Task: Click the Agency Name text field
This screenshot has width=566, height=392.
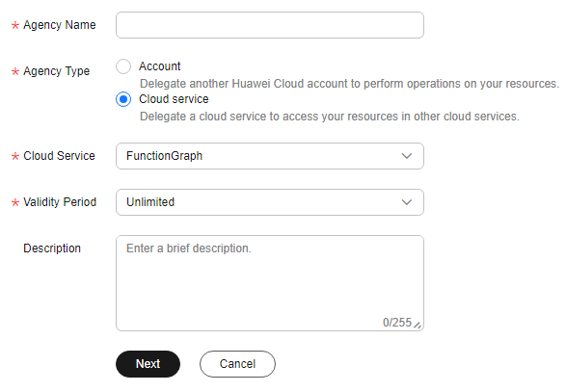Action: coord(270,25)
